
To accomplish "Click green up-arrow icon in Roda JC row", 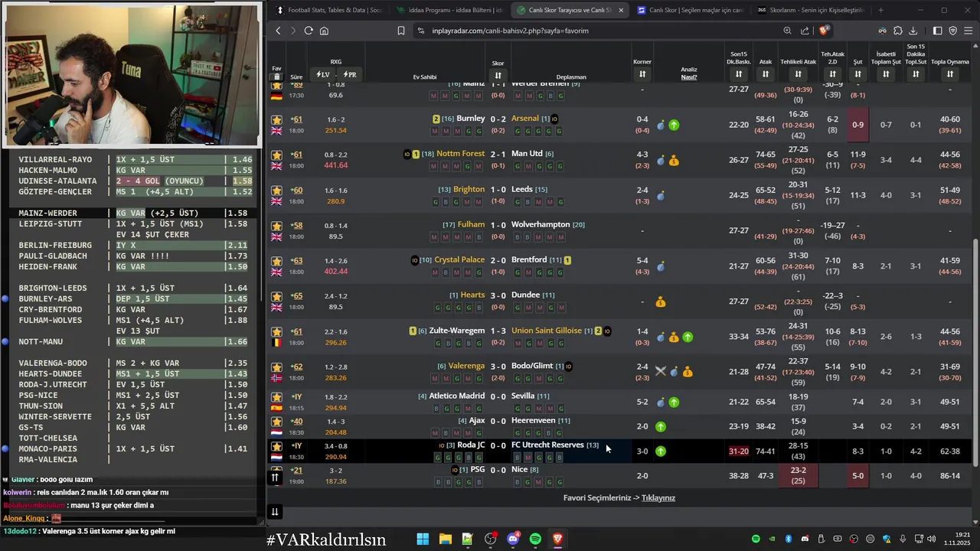I will click(x=661, y=452).
